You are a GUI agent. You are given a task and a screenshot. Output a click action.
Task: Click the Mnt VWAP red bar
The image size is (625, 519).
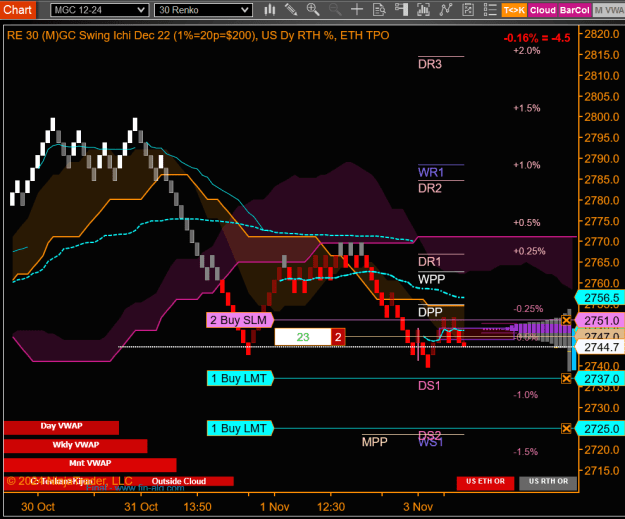tap(90, 464)
